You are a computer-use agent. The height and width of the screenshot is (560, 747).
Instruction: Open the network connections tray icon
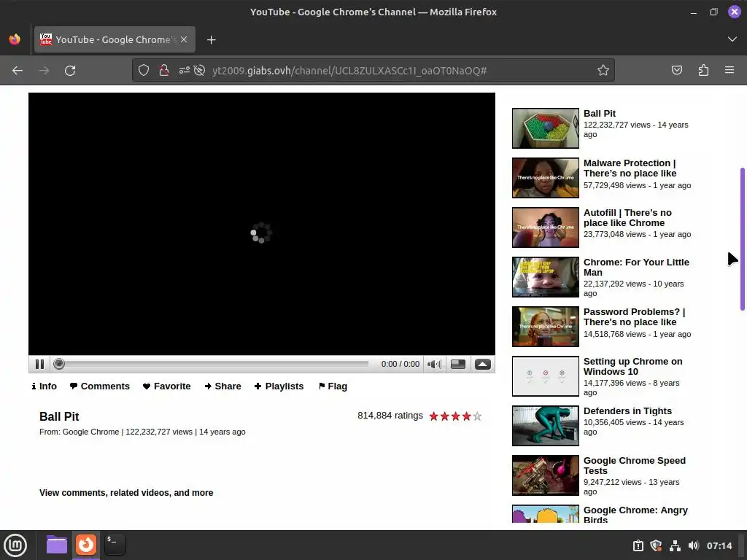pyautogui.click(x=675, y=545)
